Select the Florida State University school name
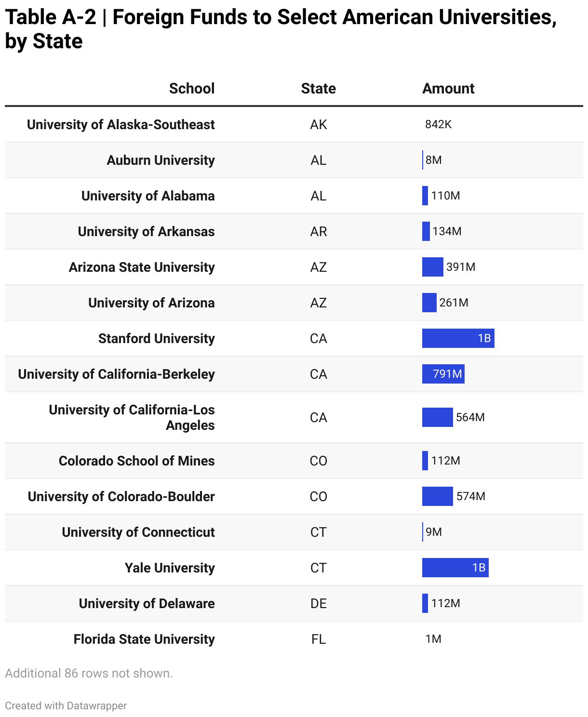The image size is (588, 717). (x=144, y=639)
